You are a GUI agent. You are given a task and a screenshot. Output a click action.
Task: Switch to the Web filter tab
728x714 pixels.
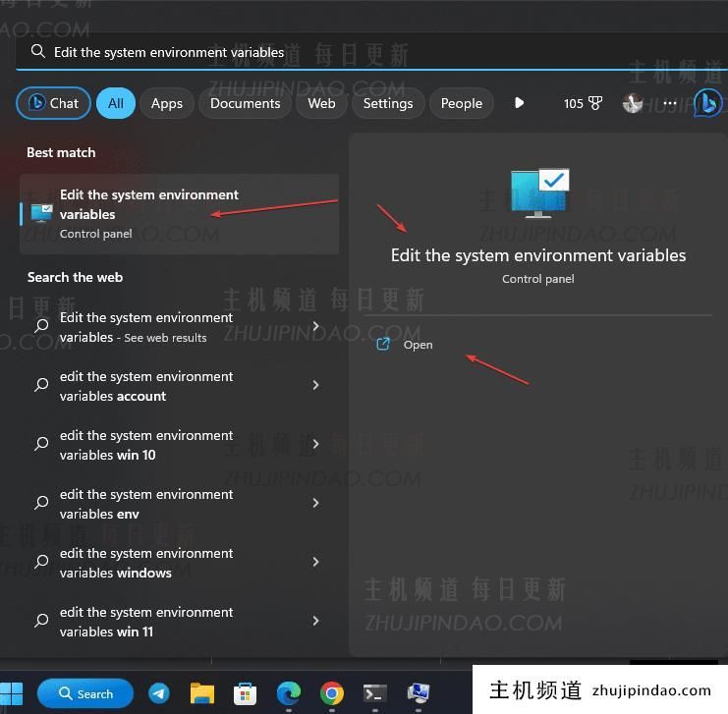(x=321, y=103)
